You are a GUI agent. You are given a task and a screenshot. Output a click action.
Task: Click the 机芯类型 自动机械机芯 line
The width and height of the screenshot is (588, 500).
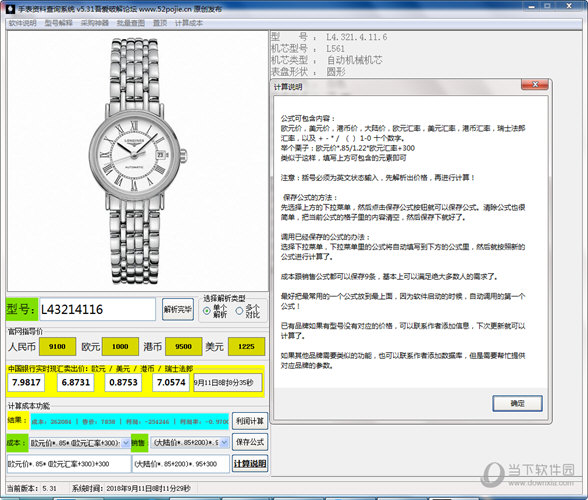coord(327,60)
